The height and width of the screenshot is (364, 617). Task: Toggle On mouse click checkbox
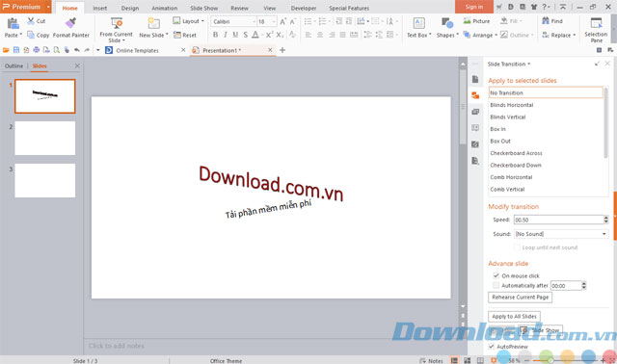pos(496,275)
